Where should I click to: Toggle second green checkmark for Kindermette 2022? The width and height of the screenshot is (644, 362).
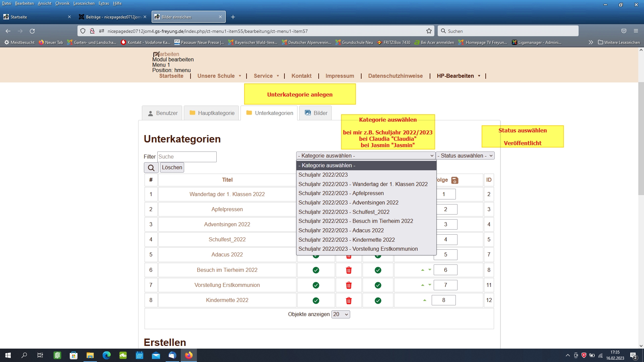[x=378, y=301]
